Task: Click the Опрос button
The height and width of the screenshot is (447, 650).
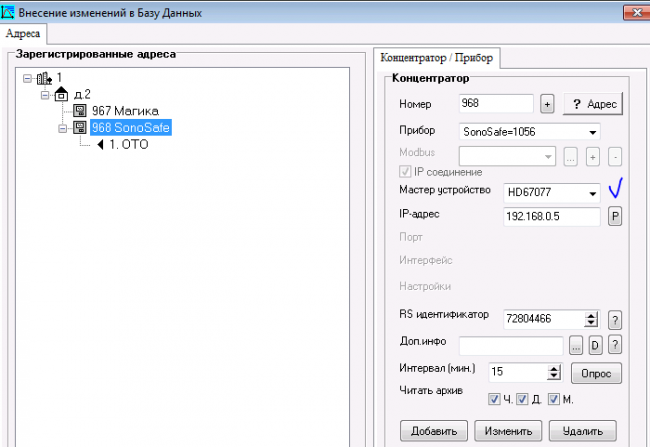Action: click(595, 373)
